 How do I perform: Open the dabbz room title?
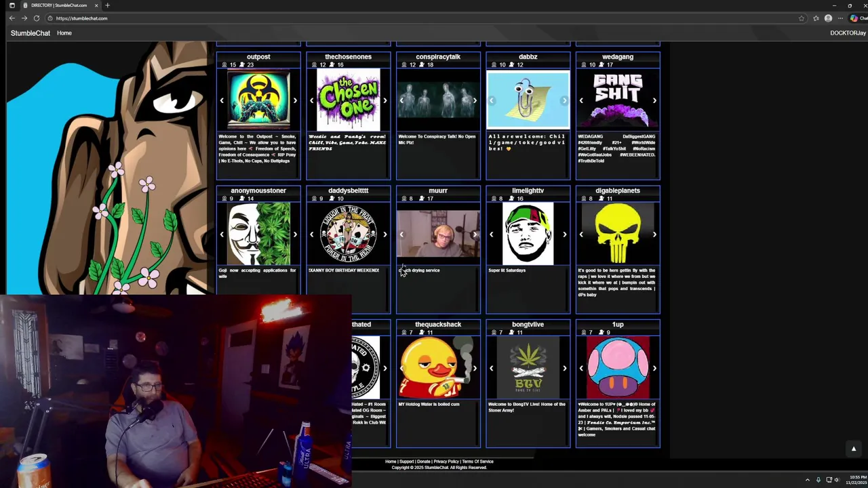pos(528,57)
